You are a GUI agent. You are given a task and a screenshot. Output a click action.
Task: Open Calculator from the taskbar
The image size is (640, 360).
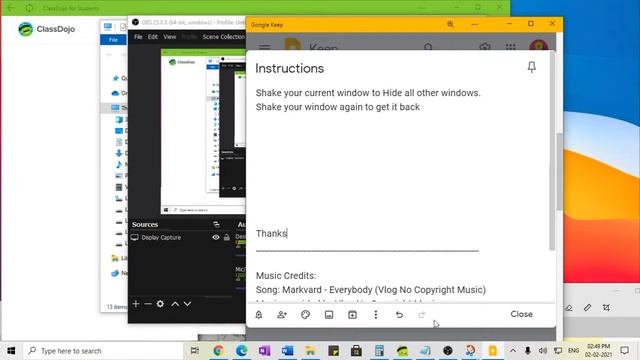(x=379, y=351)
